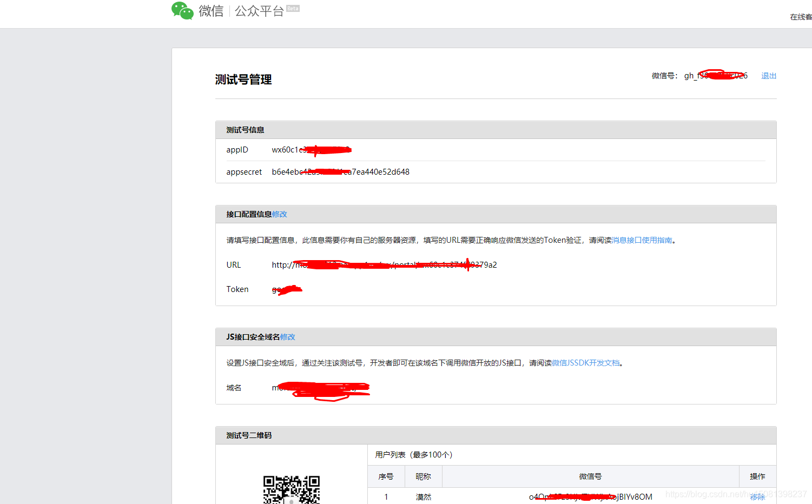This screenshot has height=504, width=812.
Task: Click the 微信号 column header
Action: [590, 476]
